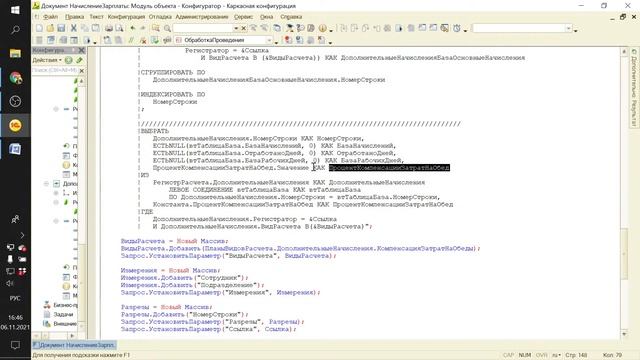Clear the configuration tree search box
The image size is (640, 360).
pos(82,71)
